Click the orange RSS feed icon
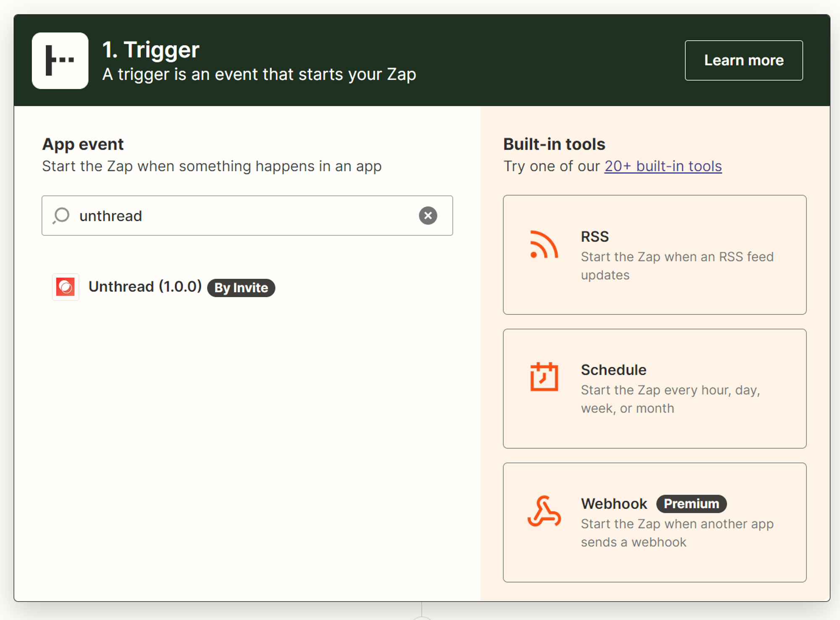This screenshot has height=620, width=840. click(x=544, y=245)
